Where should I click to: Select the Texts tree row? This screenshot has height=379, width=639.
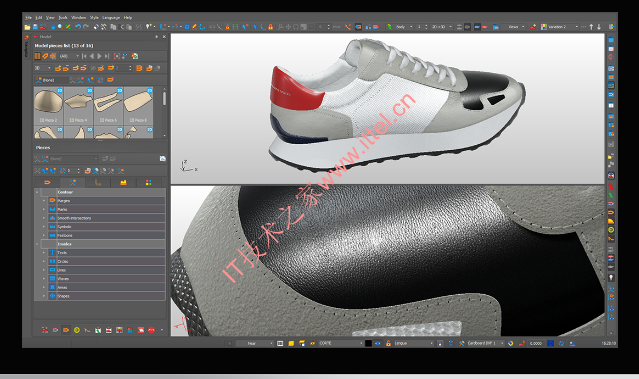click(x=106, y=253)
